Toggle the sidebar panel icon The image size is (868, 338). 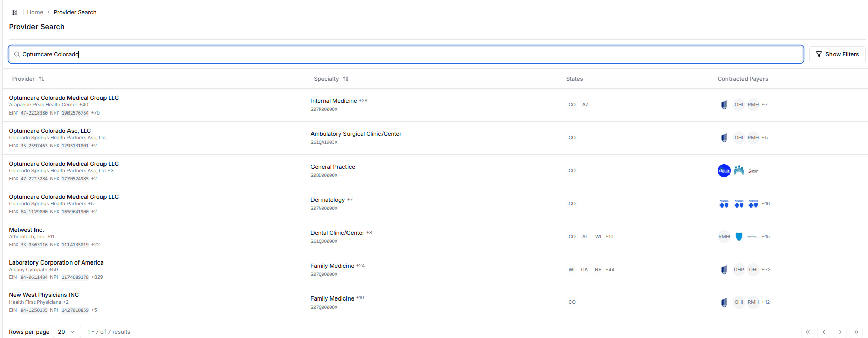point(14,12)
